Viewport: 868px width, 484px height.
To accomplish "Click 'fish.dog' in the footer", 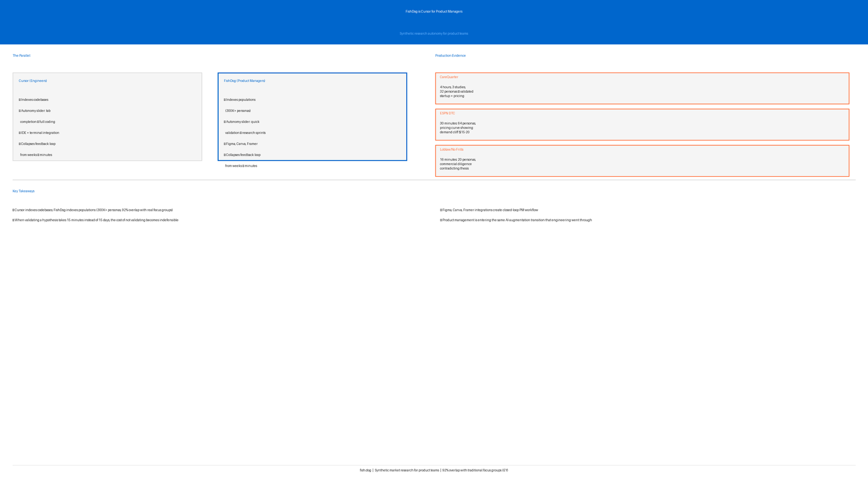I will pos(366,470).
